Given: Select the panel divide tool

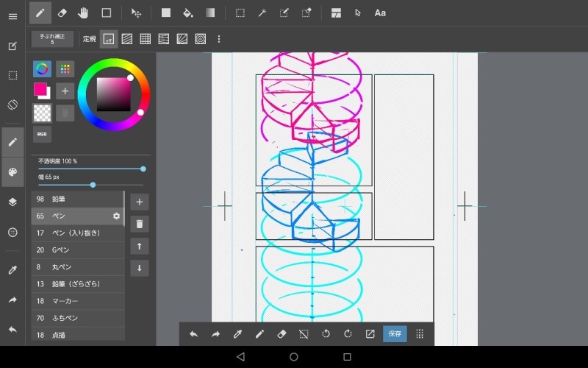Looking at the screenshot, I should coord(336,13).
